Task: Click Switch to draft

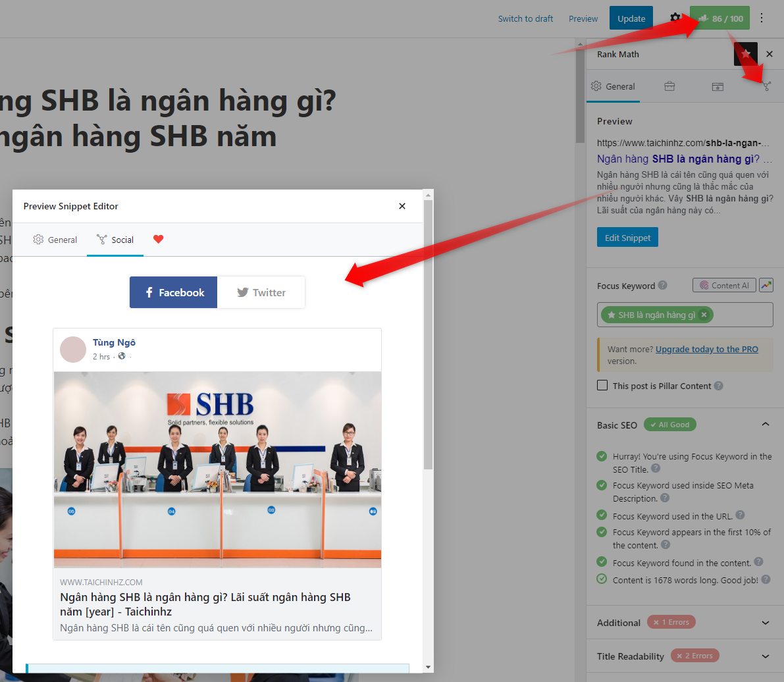Action: 525,18
